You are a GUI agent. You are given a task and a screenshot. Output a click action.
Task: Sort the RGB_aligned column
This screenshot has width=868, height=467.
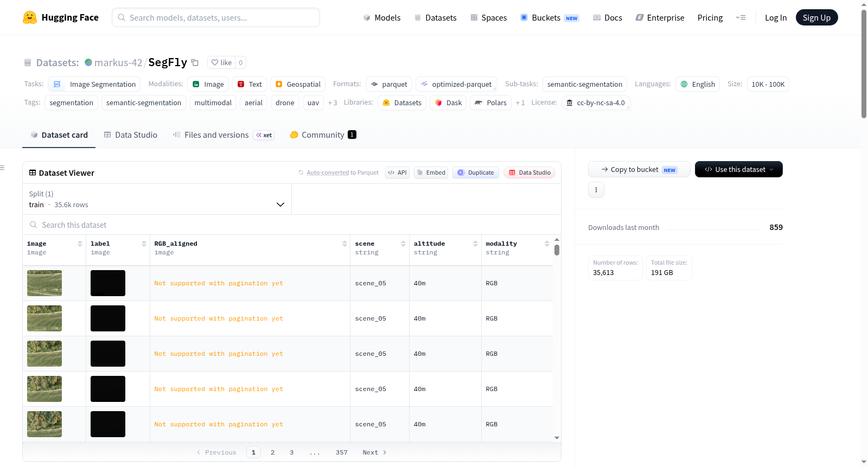tap(344, 244)
